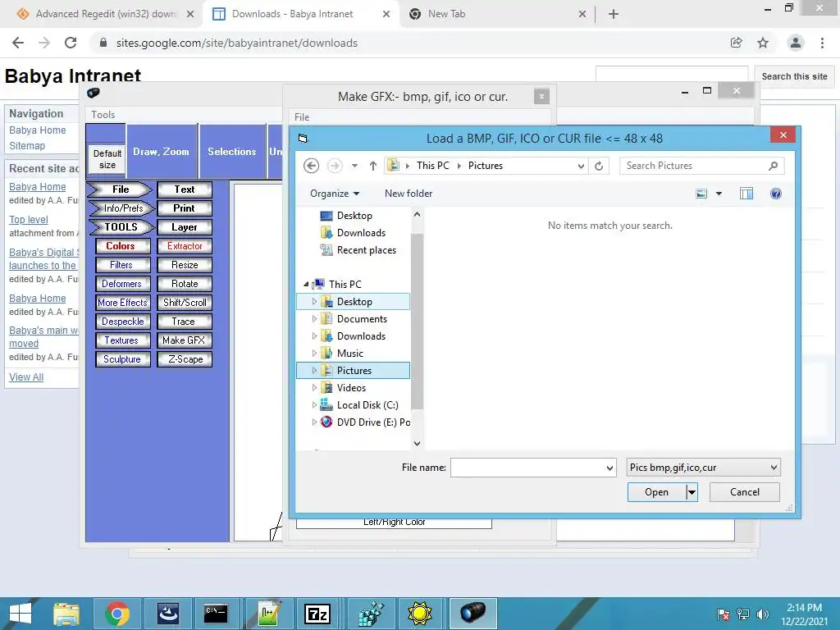Expand the Videos tree node
840x630 pixels.
tap(314, 388)
